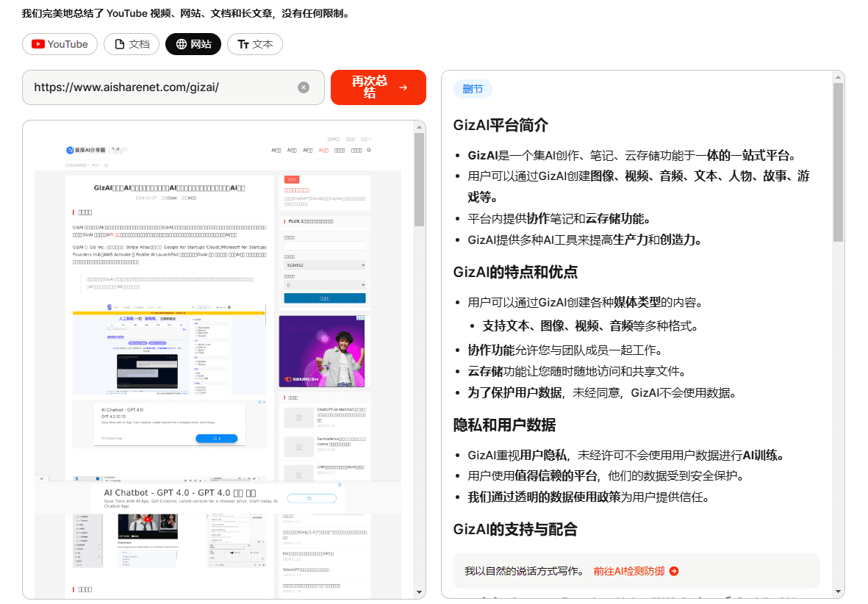Click the 隐私和用户数据 heading
The width and height of the screenshot is (868, 604).
[x=504, y=425]
